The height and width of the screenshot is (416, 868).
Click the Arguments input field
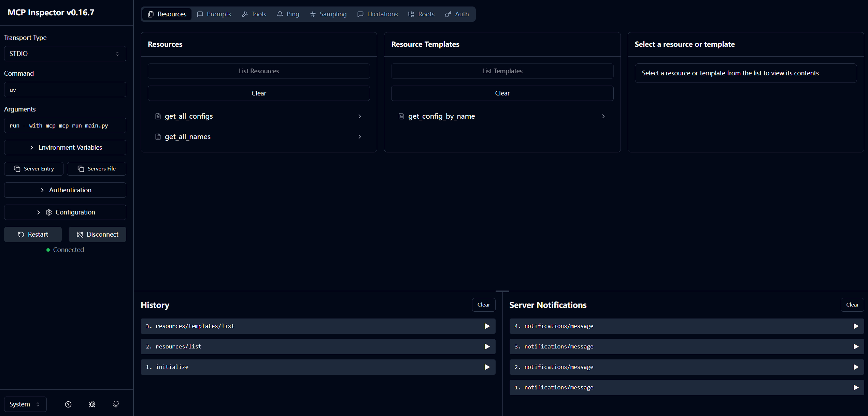[x=65, y=125]
